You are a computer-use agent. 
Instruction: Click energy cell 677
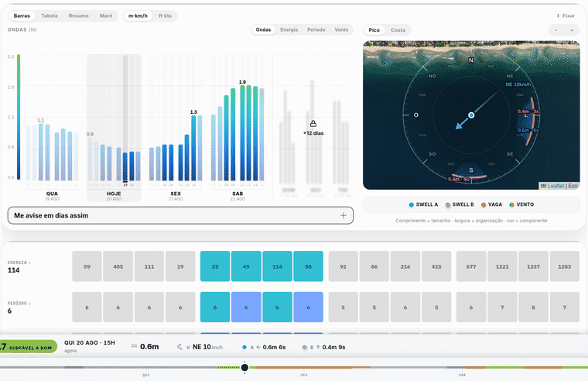tap(471, 266)
